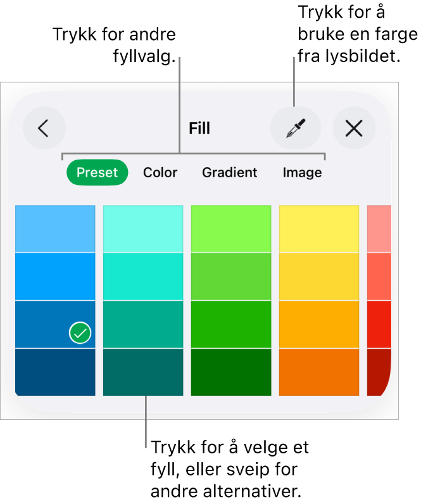The height and width of the screenshot is (504, 421).
Task: Pick a color with the eyedropper tool
Action: tap(295, 129)
